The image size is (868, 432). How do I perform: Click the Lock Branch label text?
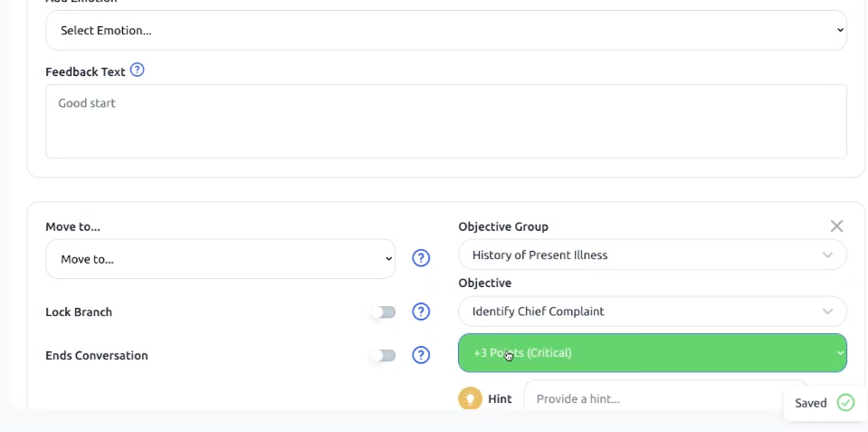click(79, 312)
